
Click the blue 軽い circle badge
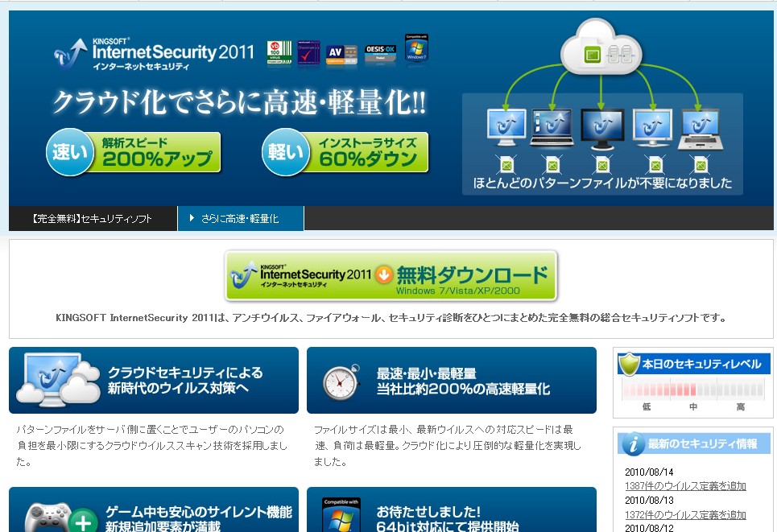coord(285,152)
